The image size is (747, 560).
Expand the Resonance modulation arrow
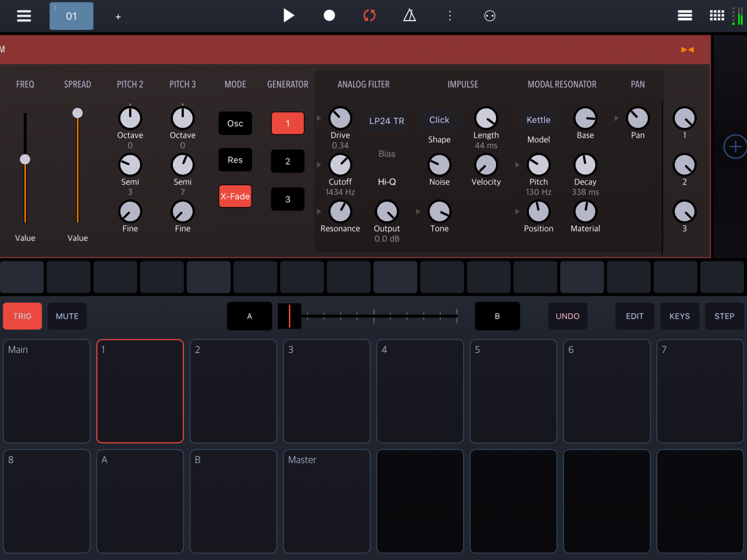point(319,212)
